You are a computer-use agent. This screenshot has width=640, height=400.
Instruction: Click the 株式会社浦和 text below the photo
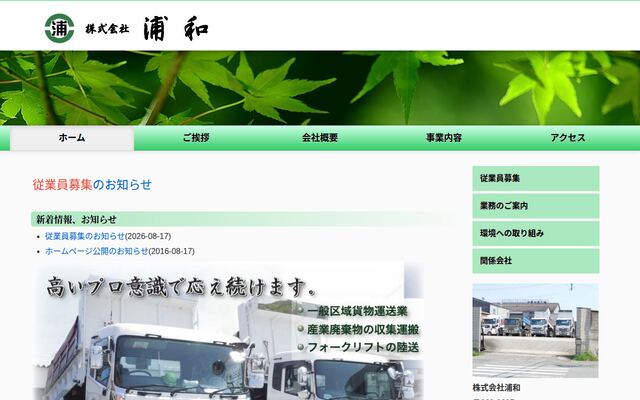(x=496, y=388)
